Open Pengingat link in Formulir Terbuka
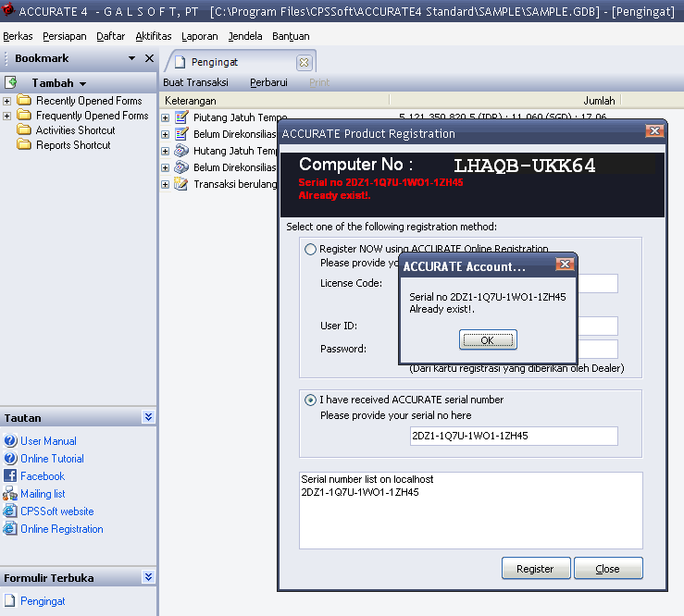This screenshot has width=684, height=616. (43, 601)
